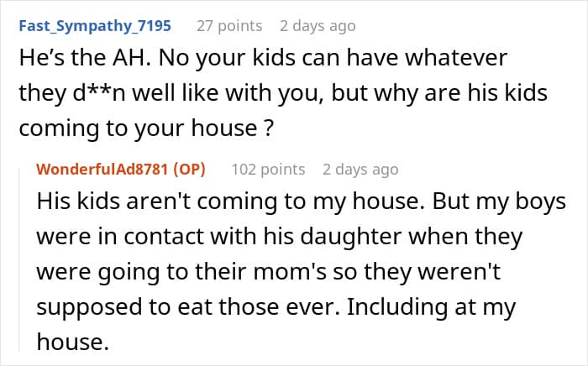Click the 27 points score
This screenshot has width=588, height=366.
229,26
